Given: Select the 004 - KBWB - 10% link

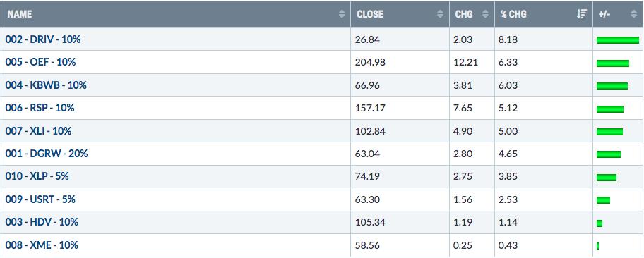Looking at the screenshot, I should (46, 85).
